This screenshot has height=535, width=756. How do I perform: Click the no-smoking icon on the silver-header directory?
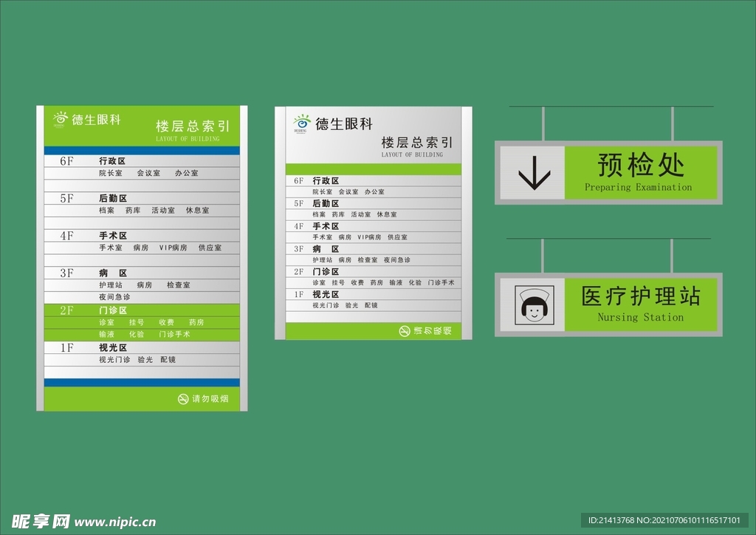(x=405, y=331)
